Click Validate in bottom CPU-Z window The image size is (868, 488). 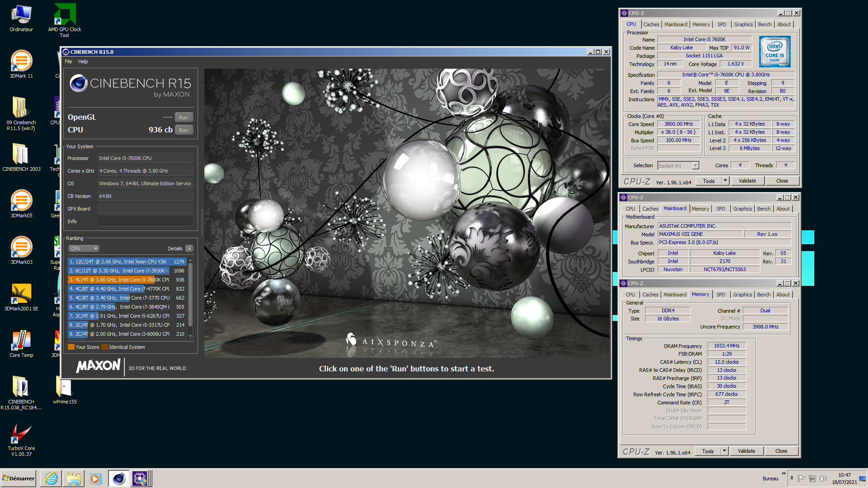(746, 451)
